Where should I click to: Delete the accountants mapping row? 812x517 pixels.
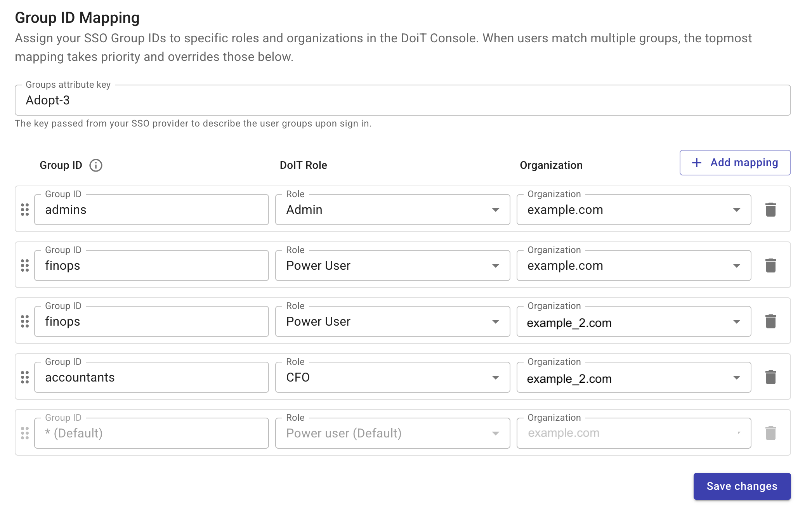tap(770, 377)
